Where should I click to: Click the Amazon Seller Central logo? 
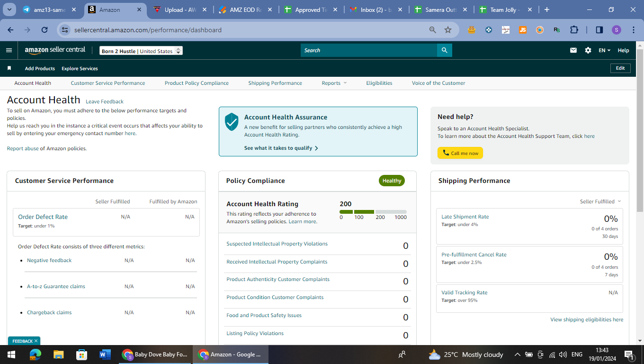55,50
